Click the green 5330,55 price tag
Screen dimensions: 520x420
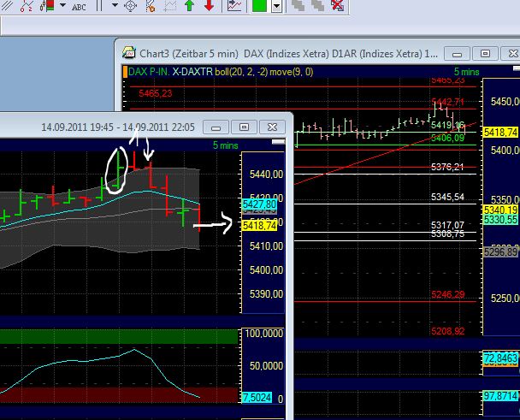(x=500, y=220)
